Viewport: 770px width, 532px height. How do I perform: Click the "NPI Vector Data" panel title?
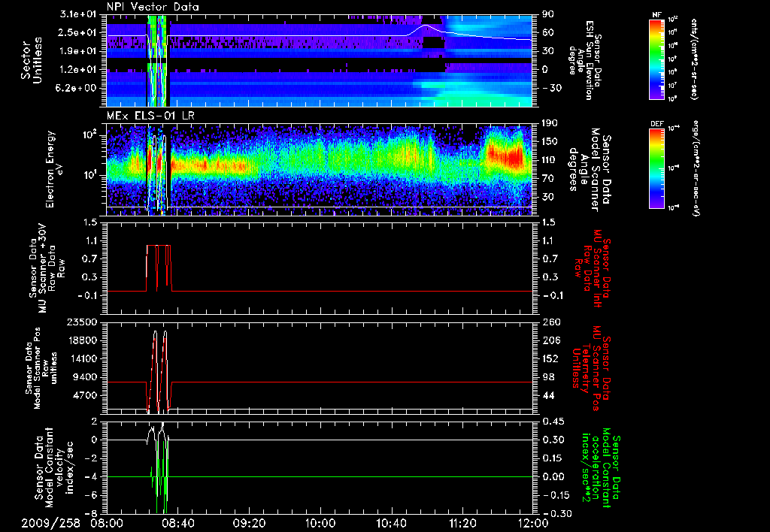coord(153,7)
